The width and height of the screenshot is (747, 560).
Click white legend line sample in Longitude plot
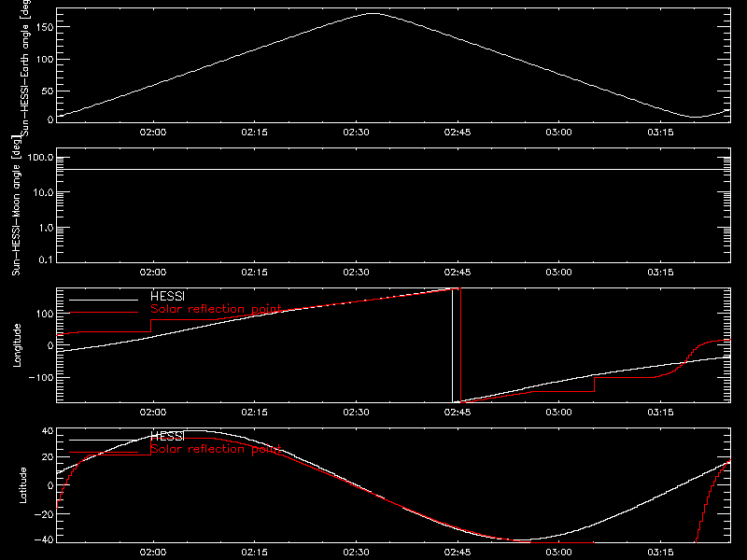(x=104, y=300)
